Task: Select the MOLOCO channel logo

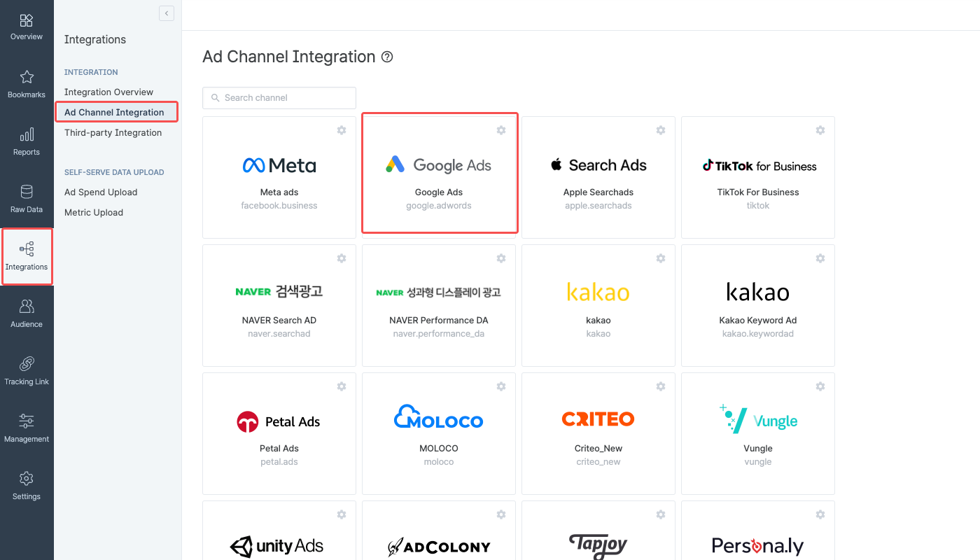Action: point(439,417)
